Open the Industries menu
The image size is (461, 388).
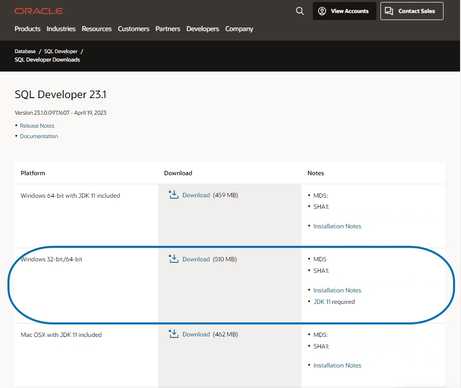(x=61, y=29)
